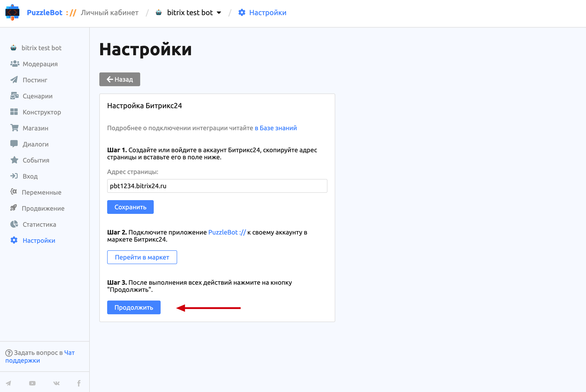Screen dimensions: 586x392
Task: Click the Назад back button
Action: pos(120,79)
